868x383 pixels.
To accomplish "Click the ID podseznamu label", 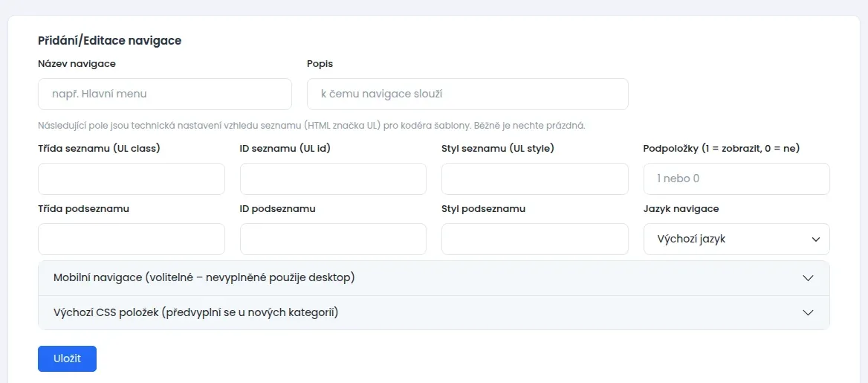I will tap(278, 209).
